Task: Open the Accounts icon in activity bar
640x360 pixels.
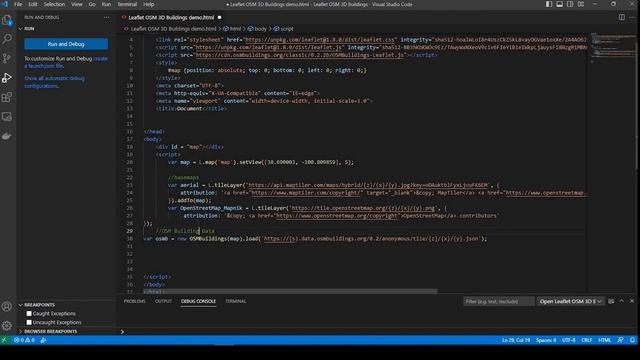Action: point(7,306)
